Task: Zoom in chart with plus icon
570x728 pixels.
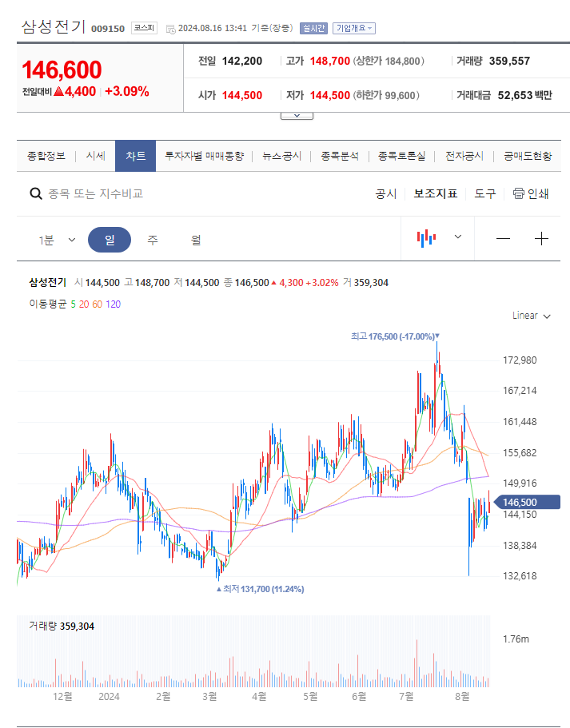Action: tap(541, 239)
